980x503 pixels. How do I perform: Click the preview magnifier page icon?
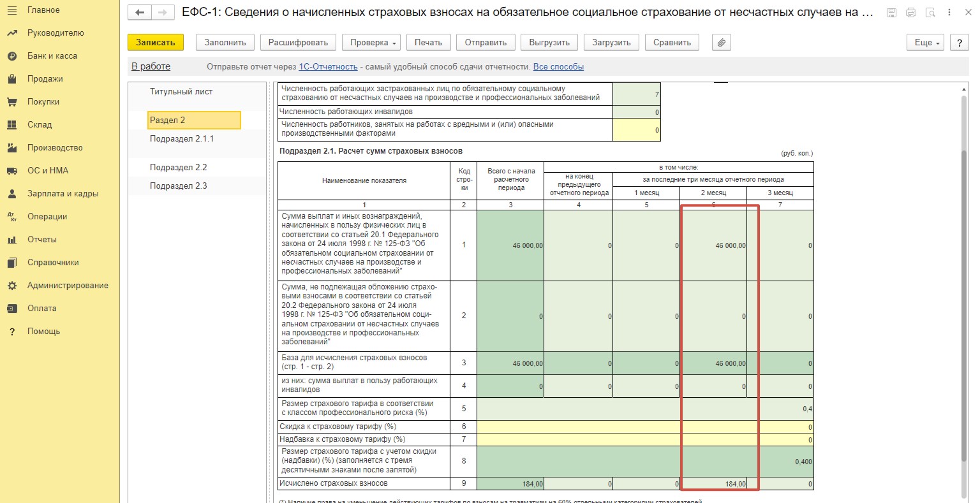930,13
